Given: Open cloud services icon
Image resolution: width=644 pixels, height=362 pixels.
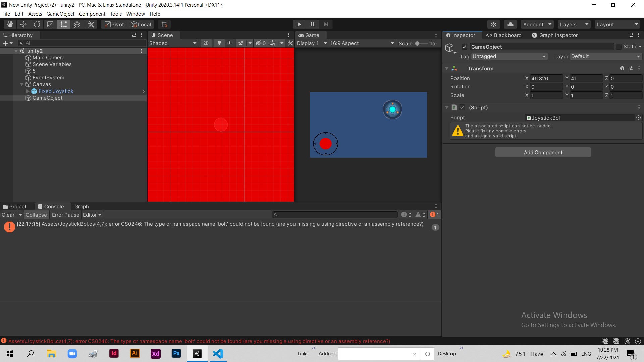Looking at the screenshot, I should [510, 24].
